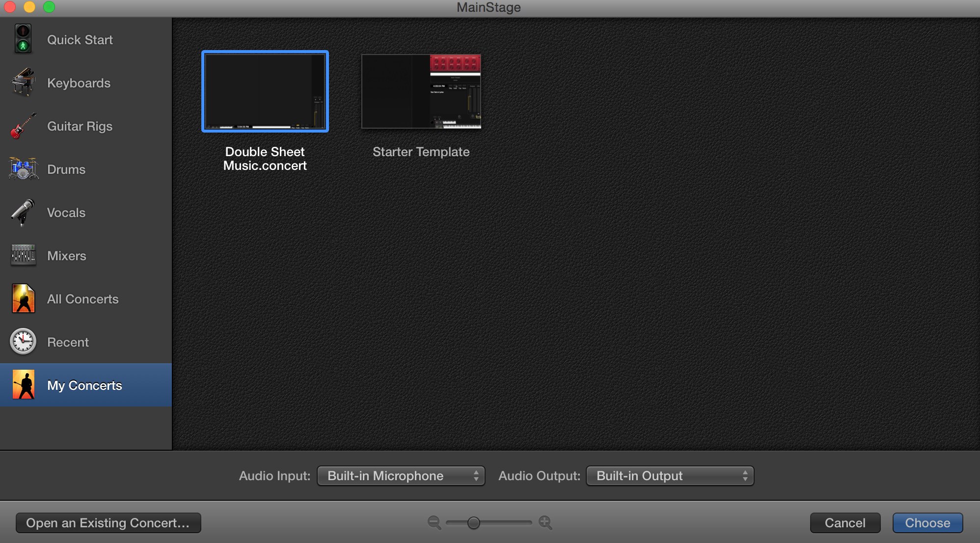Select the Starter Template thumbnail
Image resolution: width=980 pixels, height=543 pixels.
click(x=421, y=91)
